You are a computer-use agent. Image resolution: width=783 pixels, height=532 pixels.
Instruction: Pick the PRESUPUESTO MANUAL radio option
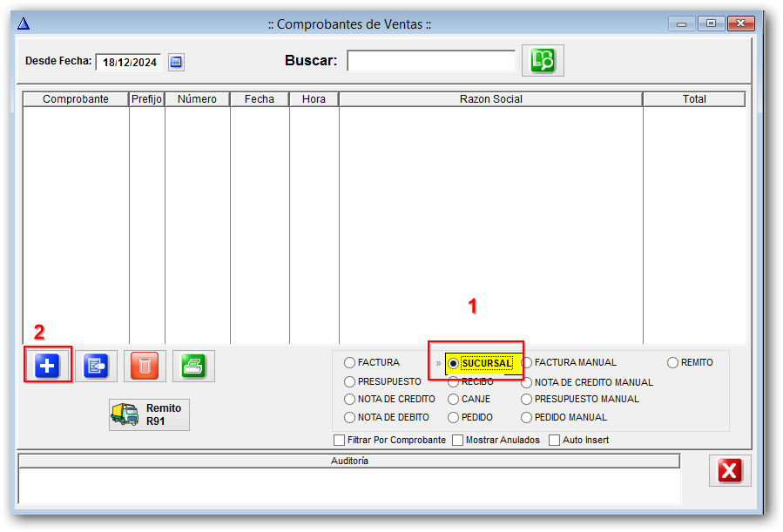click(x=527, y=399)
